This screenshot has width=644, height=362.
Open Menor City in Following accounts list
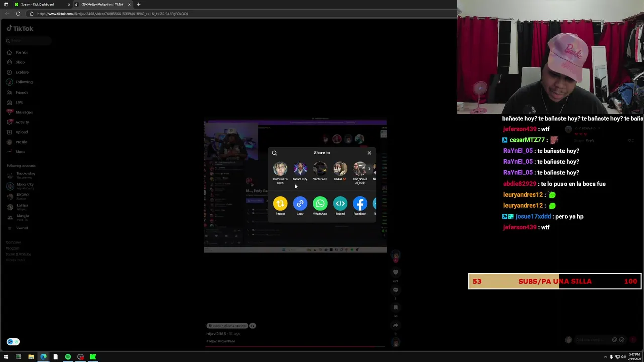click(x=21, y=186)
